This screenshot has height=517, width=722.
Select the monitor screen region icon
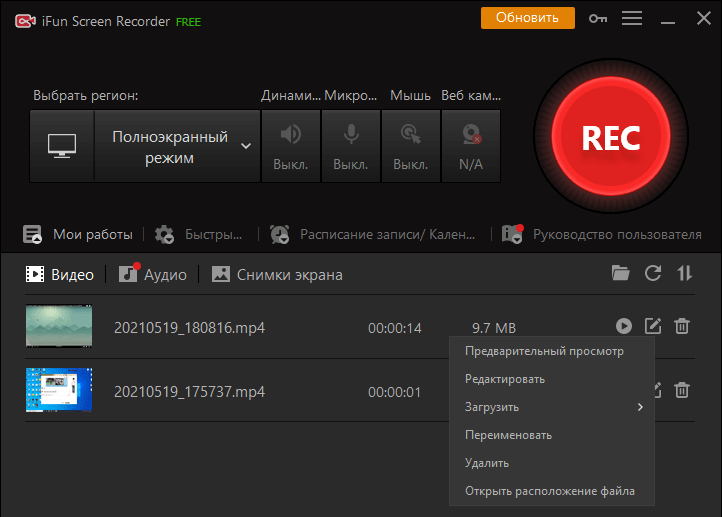(x=62, y=146)
